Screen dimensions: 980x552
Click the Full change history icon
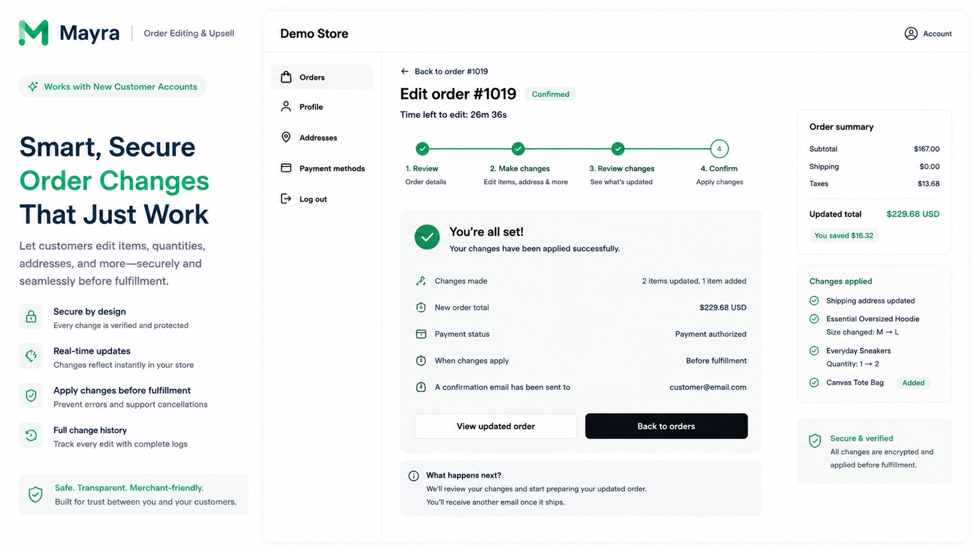point(31,435)
